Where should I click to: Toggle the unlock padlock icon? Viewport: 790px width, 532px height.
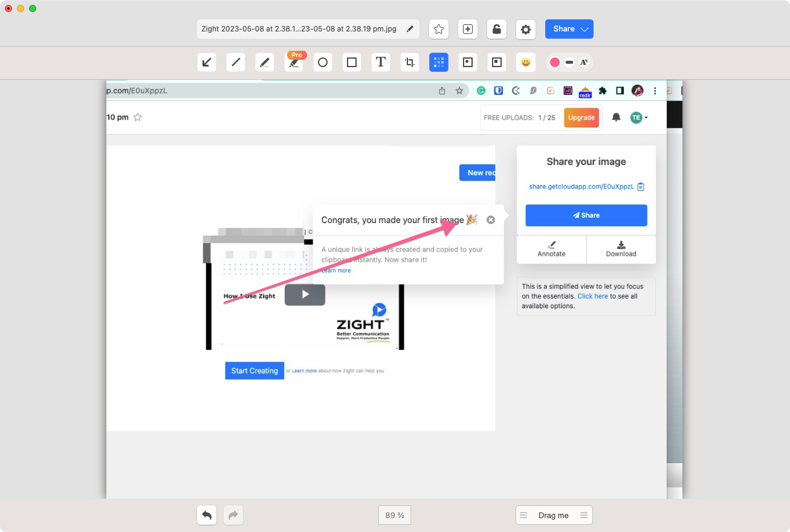tap(497, 29)
